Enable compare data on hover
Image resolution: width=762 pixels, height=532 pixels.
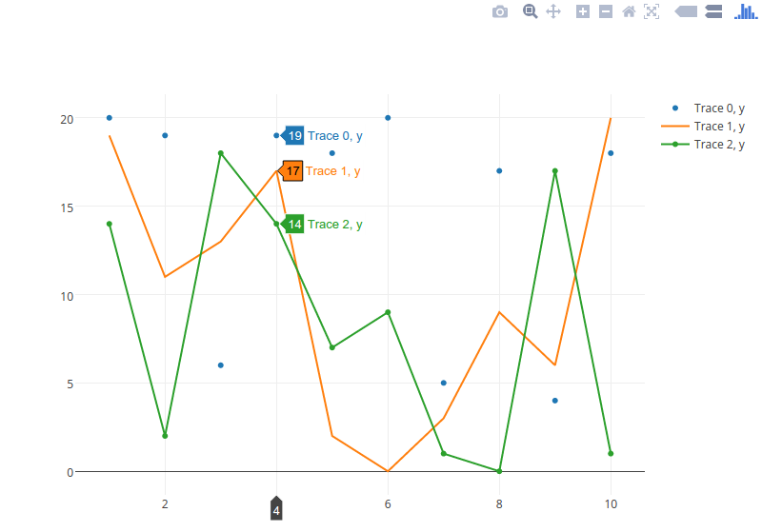tap(714, 11)
